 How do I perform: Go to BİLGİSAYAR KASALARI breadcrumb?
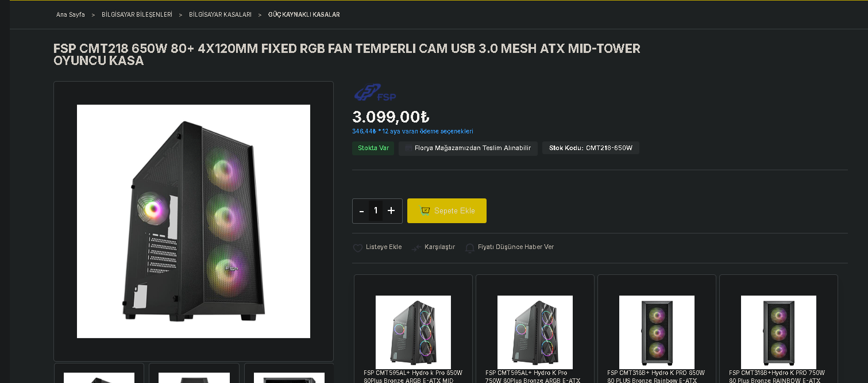click(x=220, y=14)
